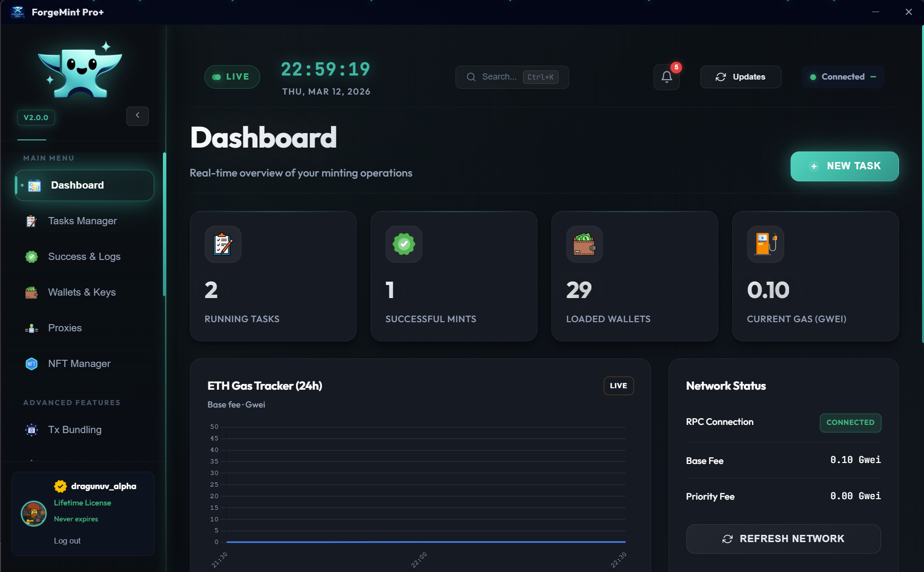Click the dragunuv_alpha user avatar
The height and width of the screenshot is (572, 924).
tap(34, 513)
